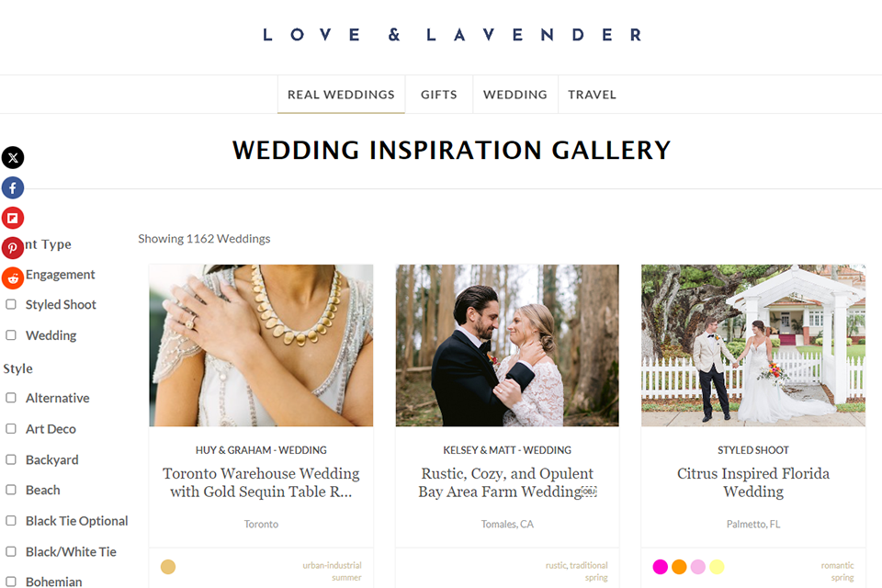Viewport: 882px width, 588px height.
Task: Select the Backyard style checkbox
Action: 11,459
